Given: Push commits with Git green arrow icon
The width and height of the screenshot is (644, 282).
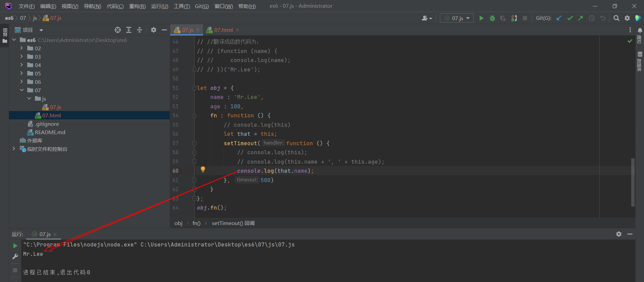Looking at the screenshot, I should [x=581, y=18].
